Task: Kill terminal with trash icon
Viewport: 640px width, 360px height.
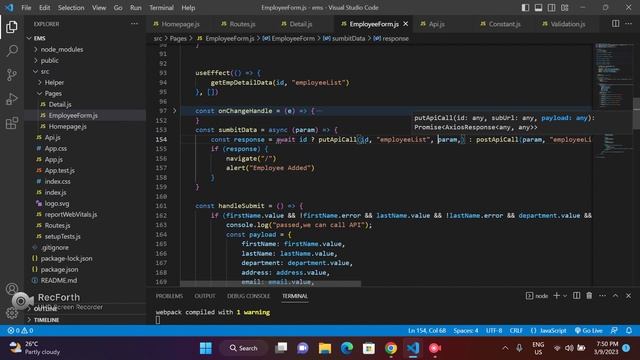Action: [x=589, y=296]
